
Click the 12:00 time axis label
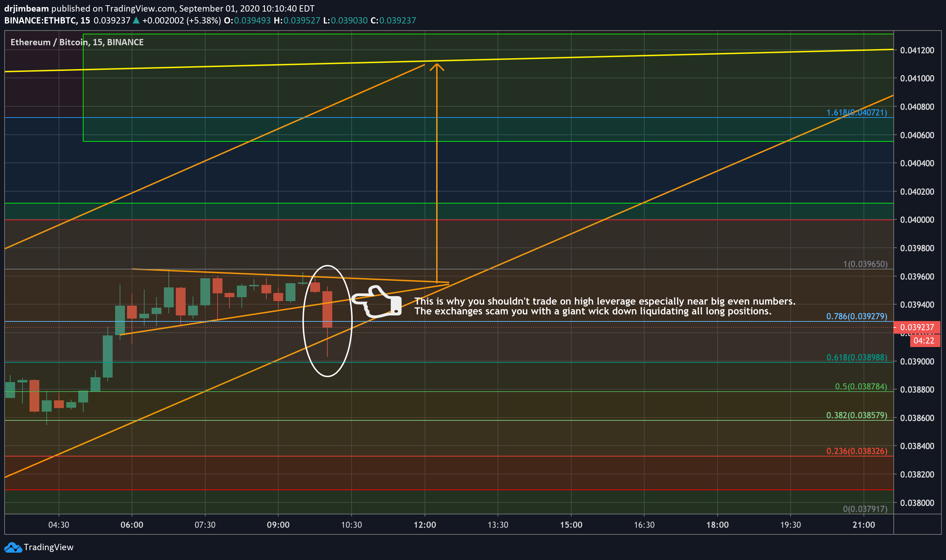click(x=425, y=525)
